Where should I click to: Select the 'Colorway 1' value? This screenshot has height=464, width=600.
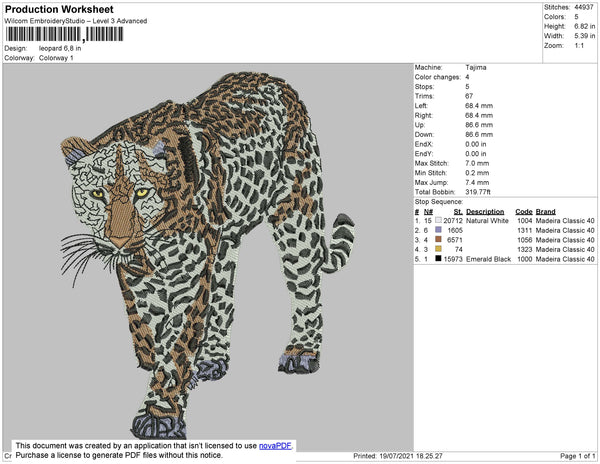tap(56, 58)
